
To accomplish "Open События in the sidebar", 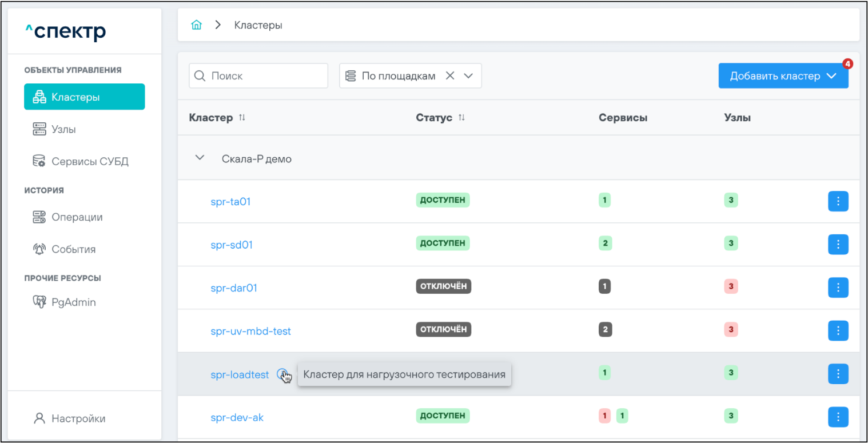I will [73, 249].
